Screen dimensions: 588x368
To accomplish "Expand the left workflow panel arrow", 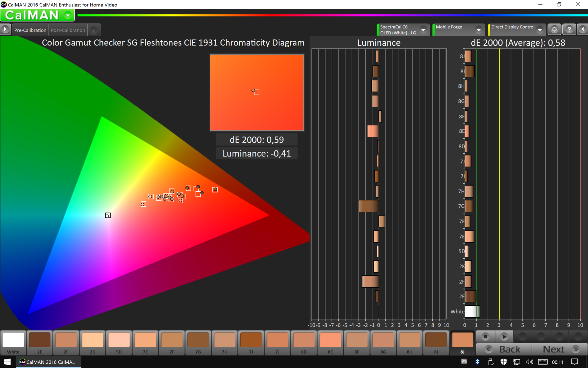I will (x=5, y=29).
